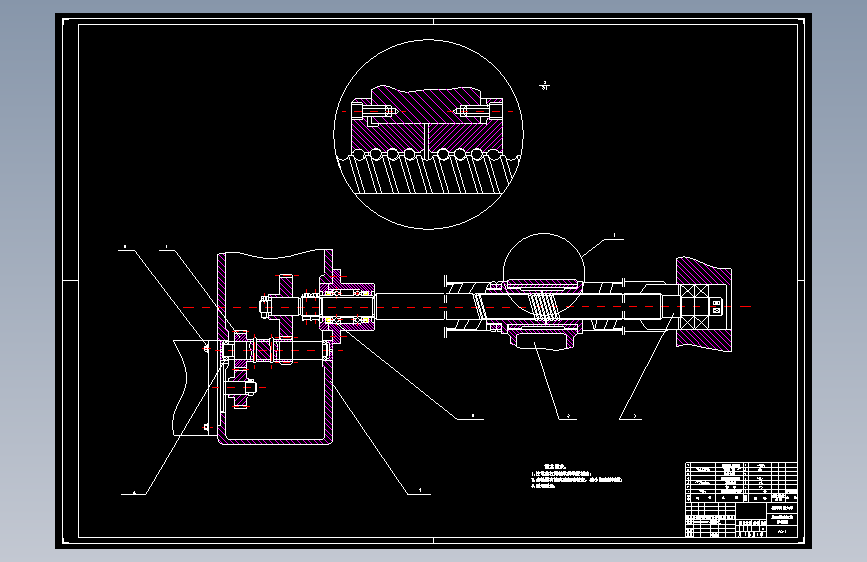The width and height of the screenshot is (867, 562).
Task: Click the small detail callout circle on the screw
Action: (544, 274)
